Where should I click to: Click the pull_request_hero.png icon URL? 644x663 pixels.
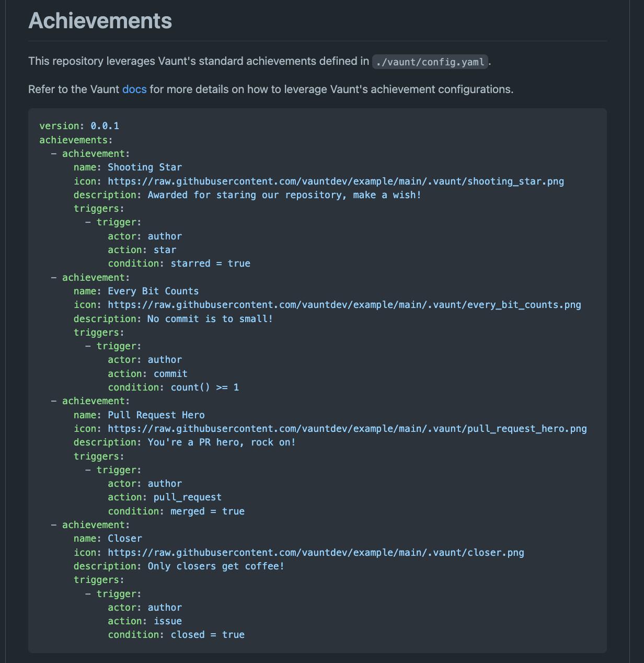(347, 429)
